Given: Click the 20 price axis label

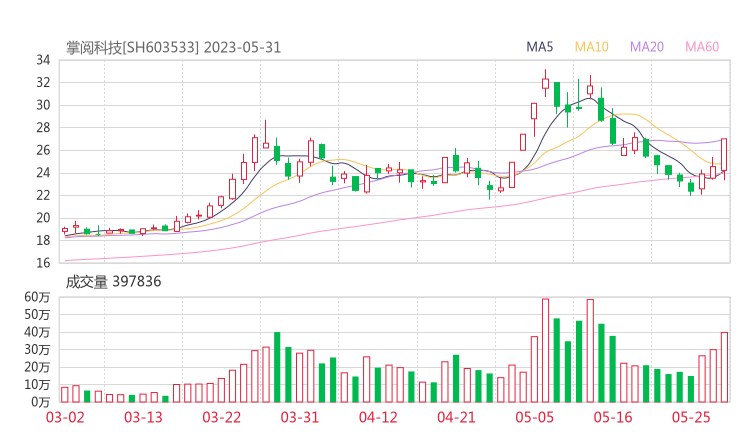Looking at the screenshot, I should (43, 218).
